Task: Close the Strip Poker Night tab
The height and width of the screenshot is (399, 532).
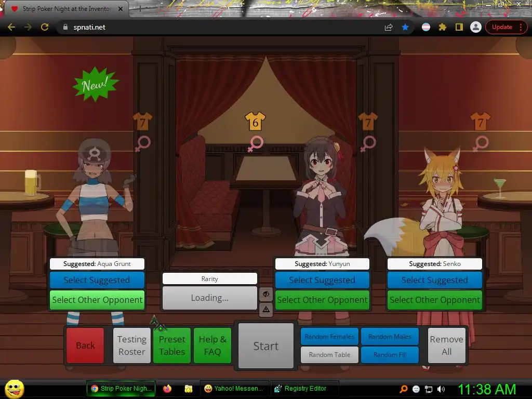Action: (x=121, y=9)
